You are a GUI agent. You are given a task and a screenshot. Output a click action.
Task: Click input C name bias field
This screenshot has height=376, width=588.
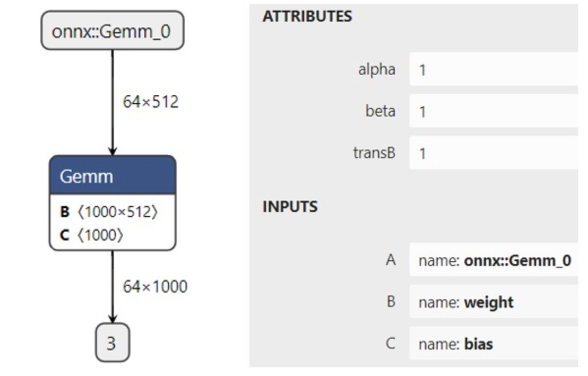click(x=493, y=344)
